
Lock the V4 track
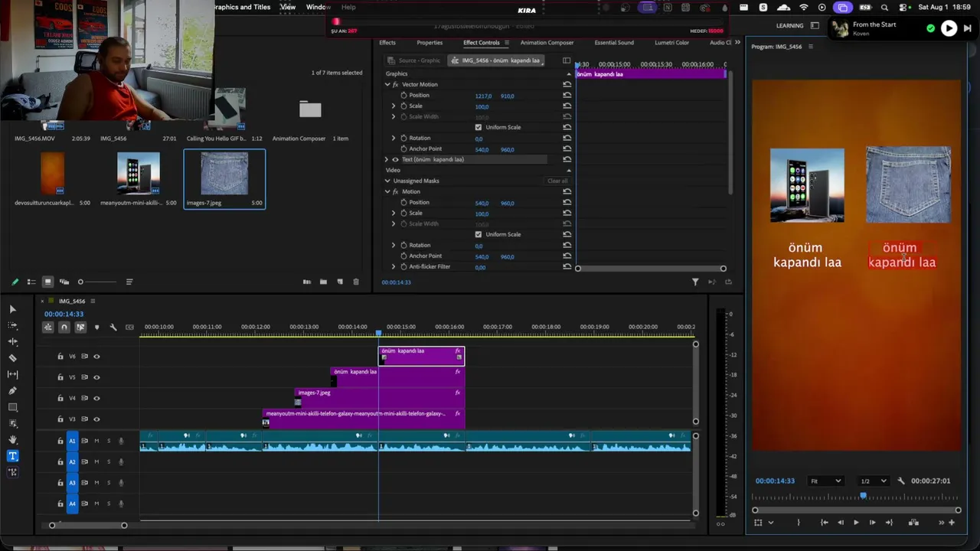(x=60, y=398)
